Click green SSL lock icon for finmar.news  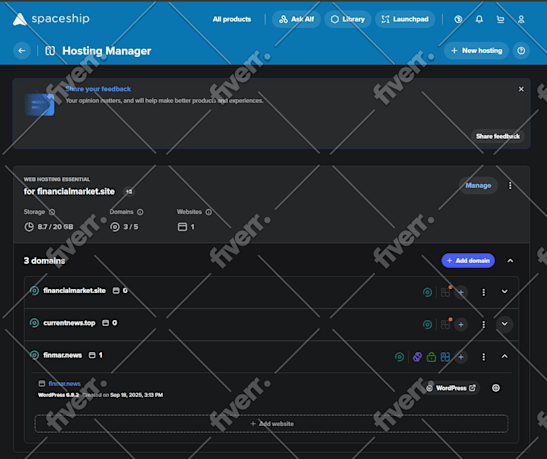pyautogui.click(x=431, y=357)
